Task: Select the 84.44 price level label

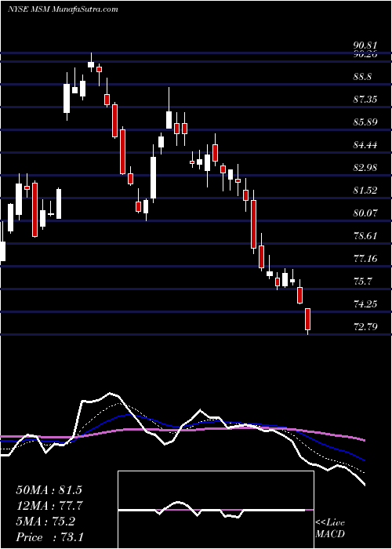Action: click(x=366, y=144)
